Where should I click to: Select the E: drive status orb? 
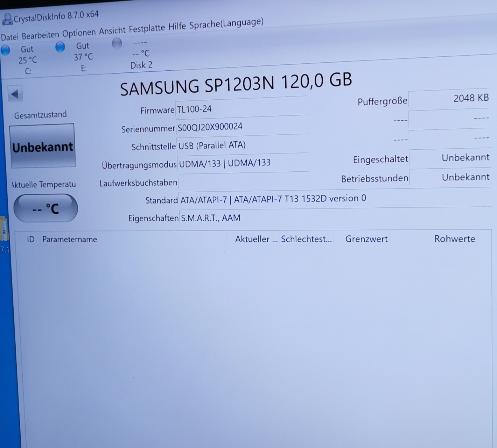60,47
